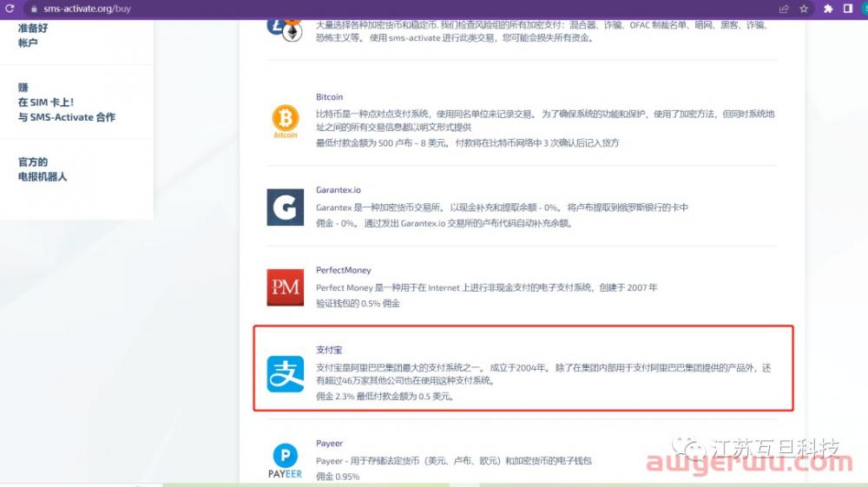Viewport: 868px width, 487px height.
Task: Open the 在 SIM 卡上 SMS-Activate 合作 sidebar item
Action: pos(67,102)
